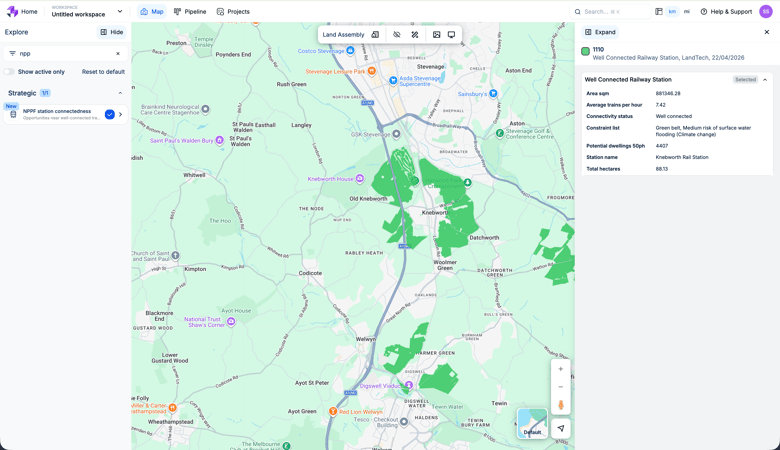Screen dimensions: 780x450
Task: Click the layout panel icon beside km
Action: (x=659, y=11)
